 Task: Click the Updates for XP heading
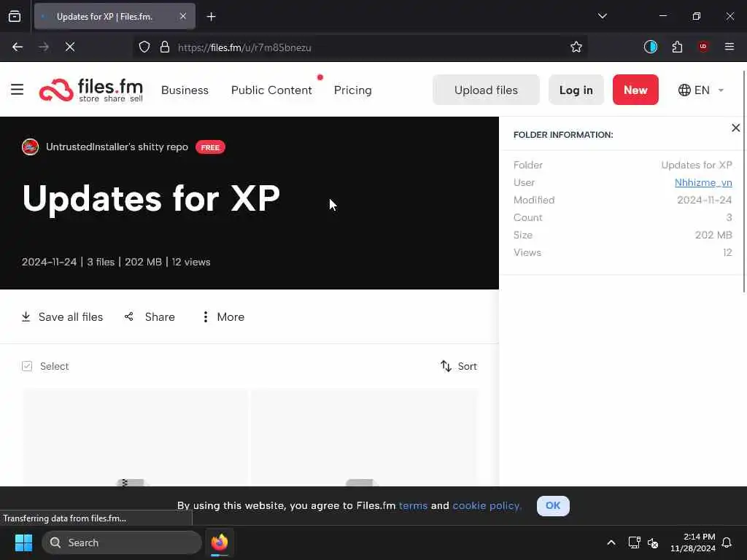(x=151, y=198)
